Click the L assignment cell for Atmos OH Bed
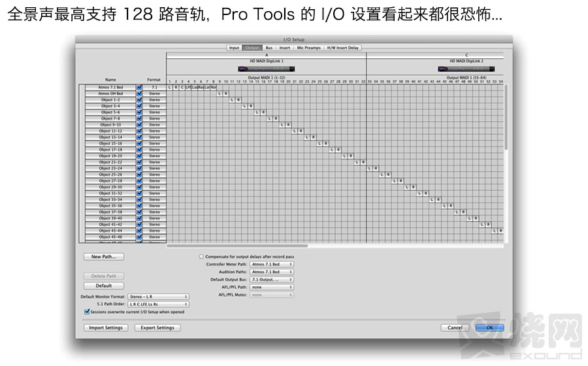This screenshot has width=588, height=366. click(220, 93)
